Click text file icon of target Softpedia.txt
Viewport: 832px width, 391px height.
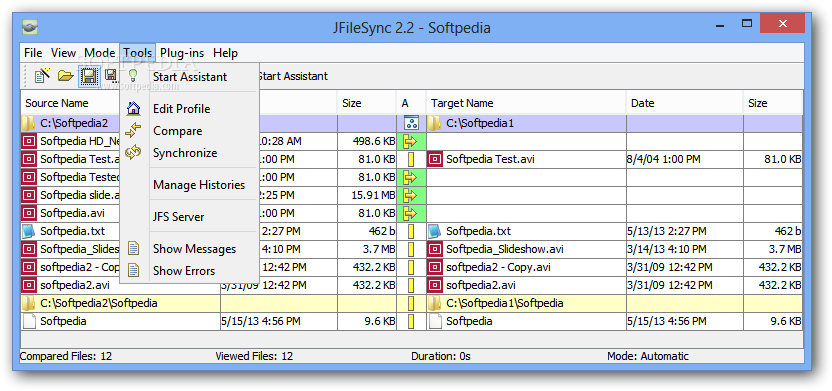[435, 231]
